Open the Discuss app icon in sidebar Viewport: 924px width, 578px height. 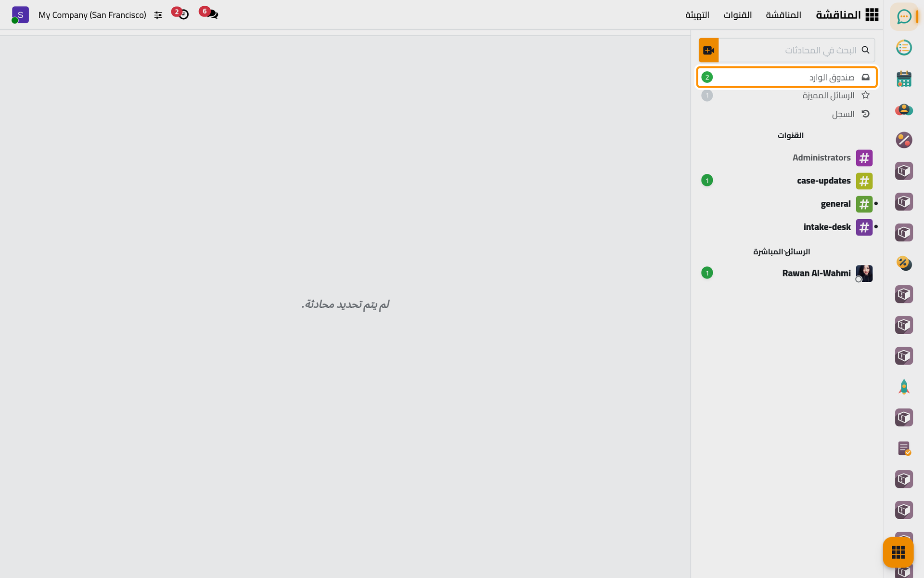[x=904, y=17]
